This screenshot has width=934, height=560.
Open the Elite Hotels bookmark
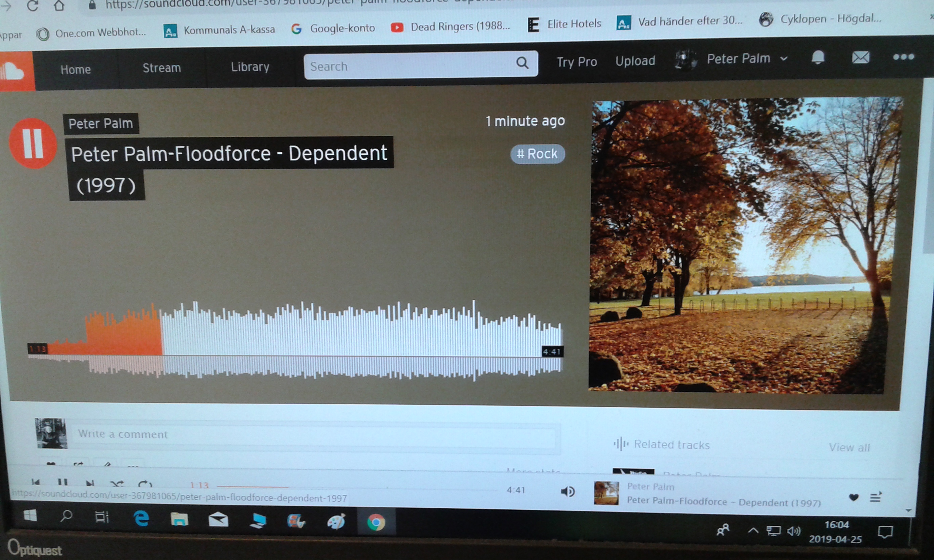pos(564,24)
